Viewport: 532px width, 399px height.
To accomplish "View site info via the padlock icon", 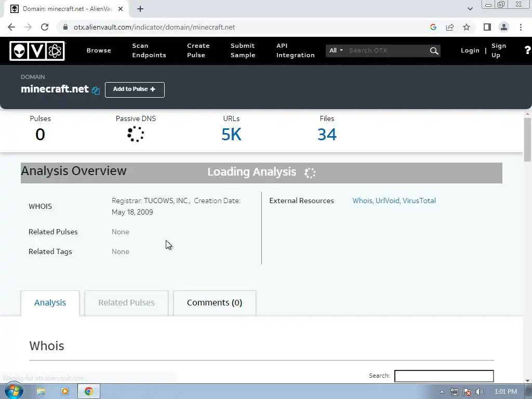I will (65, 27).
